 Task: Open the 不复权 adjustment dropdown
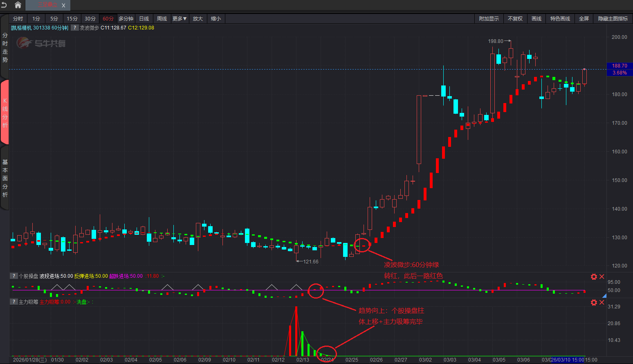515,19
